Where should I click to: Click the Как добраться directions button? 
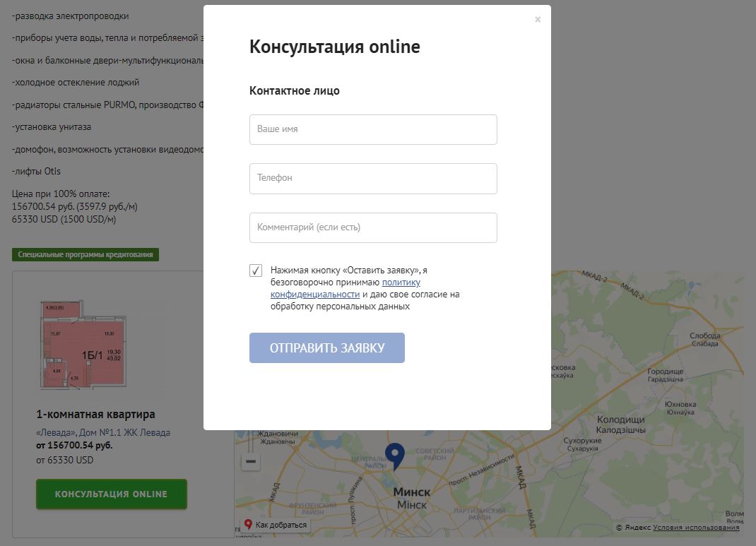[x=276, y=525]
